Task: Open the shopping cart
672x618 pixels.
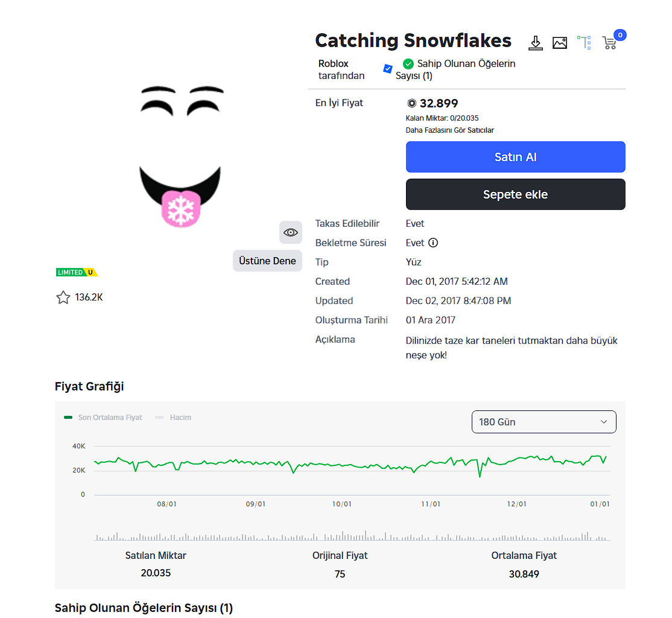Action: click(x=610, y=43)
